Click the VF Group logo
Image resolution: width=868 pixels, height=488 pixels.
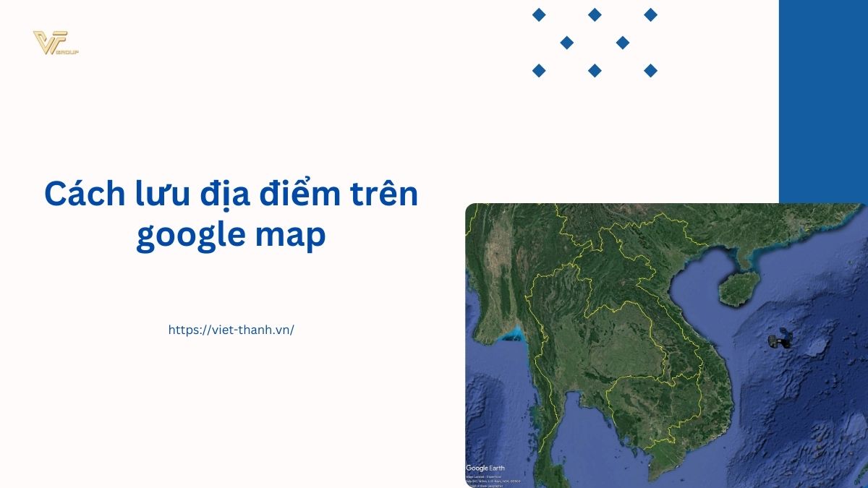coord(54,43)
